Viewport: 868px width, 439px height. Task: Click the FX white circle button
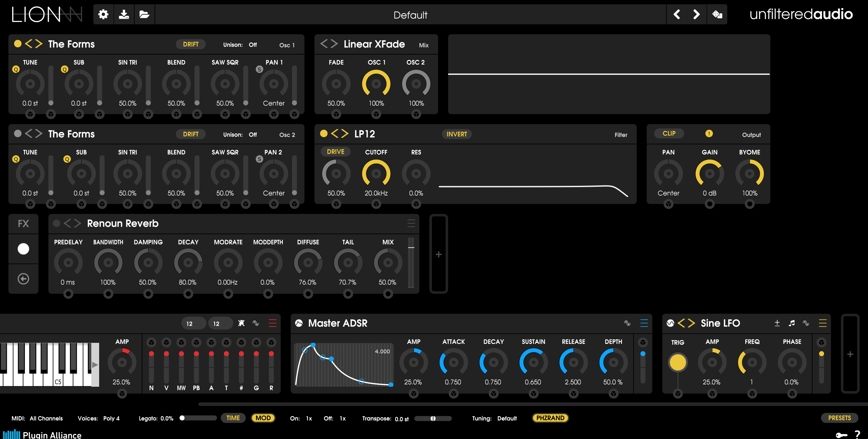click(23, 249)
